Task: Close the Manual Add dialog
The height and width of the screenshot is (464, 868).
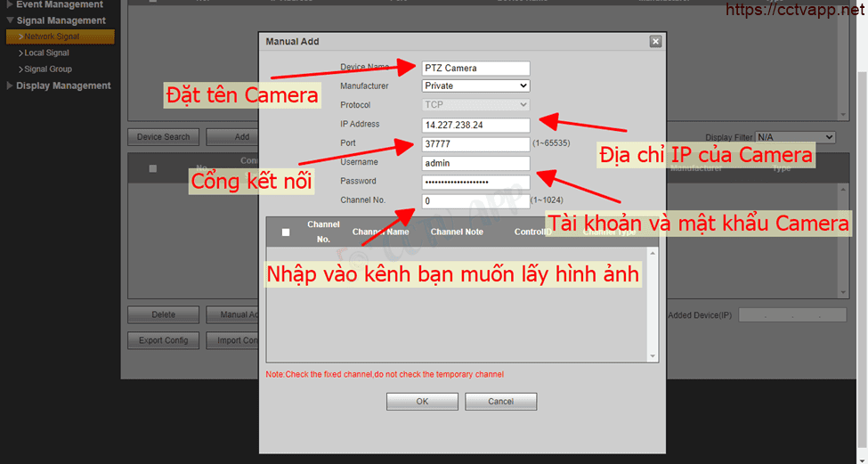Action: (655, 42)
